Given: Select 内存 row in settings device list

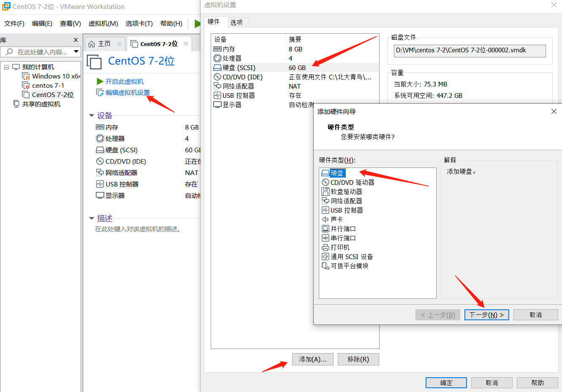Looking at the screenshot, I should (x=295, y=49).
